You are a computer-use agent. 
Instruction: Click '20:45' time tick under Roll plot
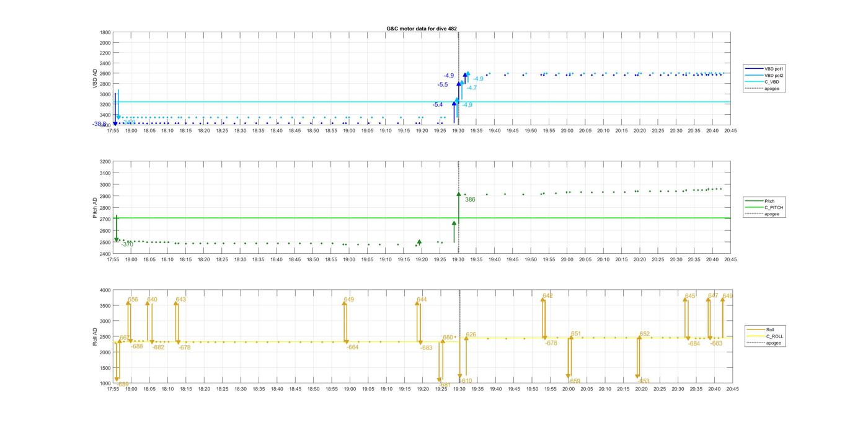[732, 389]
